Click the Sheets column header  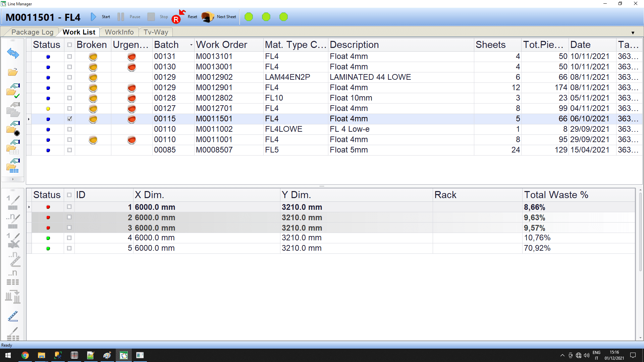(x=498, y=45)
